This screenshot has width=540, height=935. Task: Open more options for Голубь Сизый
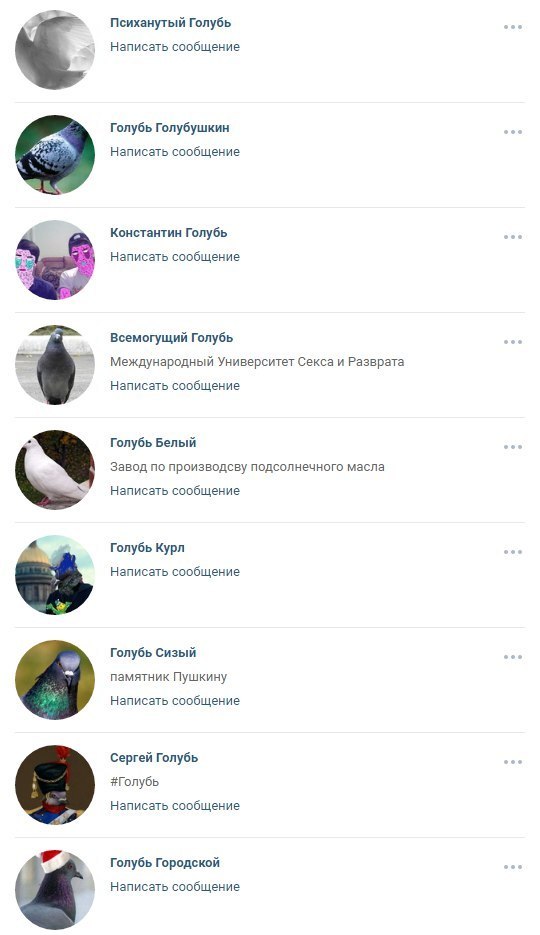click(x=513, y=657)
